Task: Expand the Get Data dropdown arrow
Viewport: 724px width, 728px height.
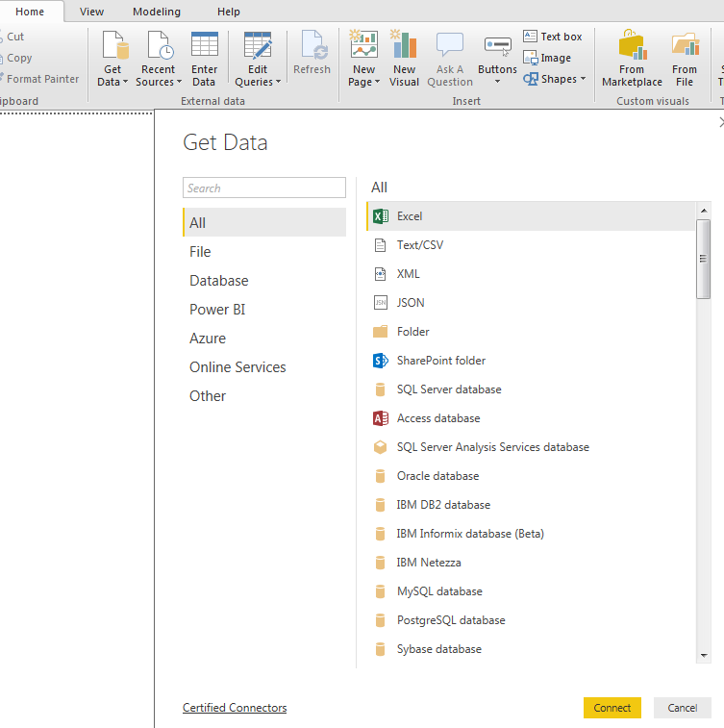Action: click(x=125, y=82)
